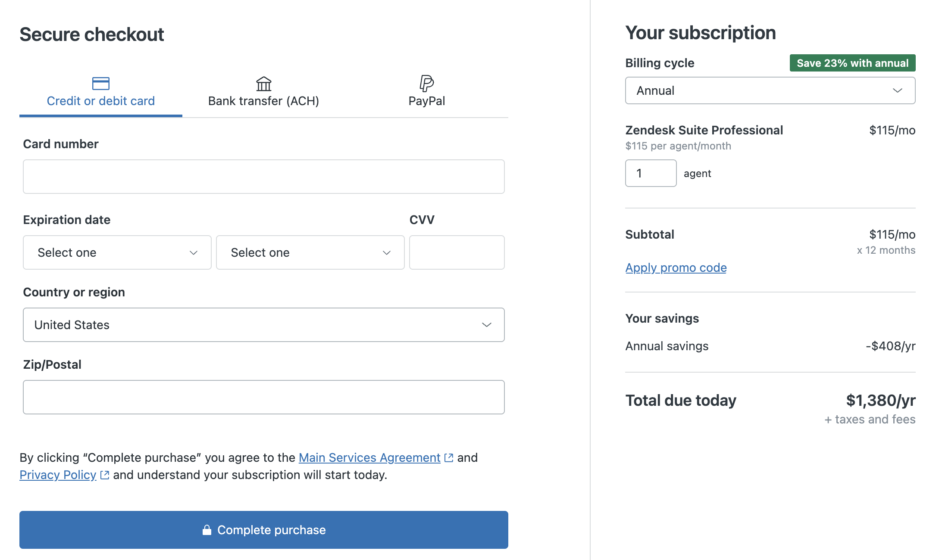Click the PayPal logo icon
Viewport: 939px width, 560px height.
tap(426, 83)
